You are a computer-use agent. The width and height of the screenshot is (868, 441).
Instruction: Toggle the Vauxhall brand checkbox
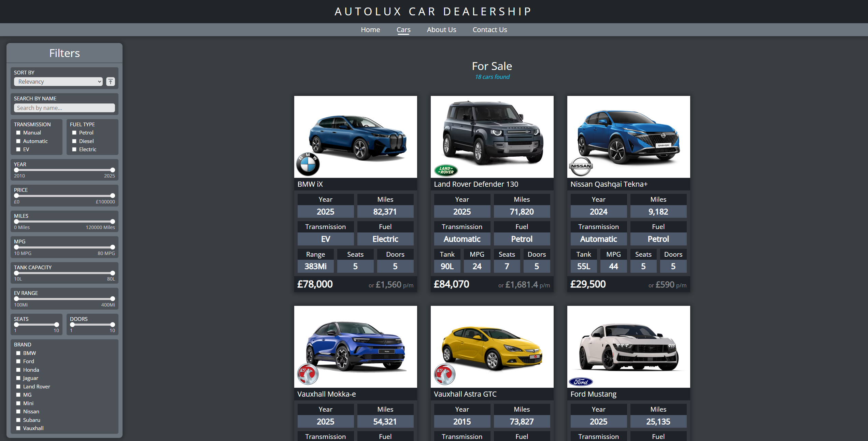(18, 428)
